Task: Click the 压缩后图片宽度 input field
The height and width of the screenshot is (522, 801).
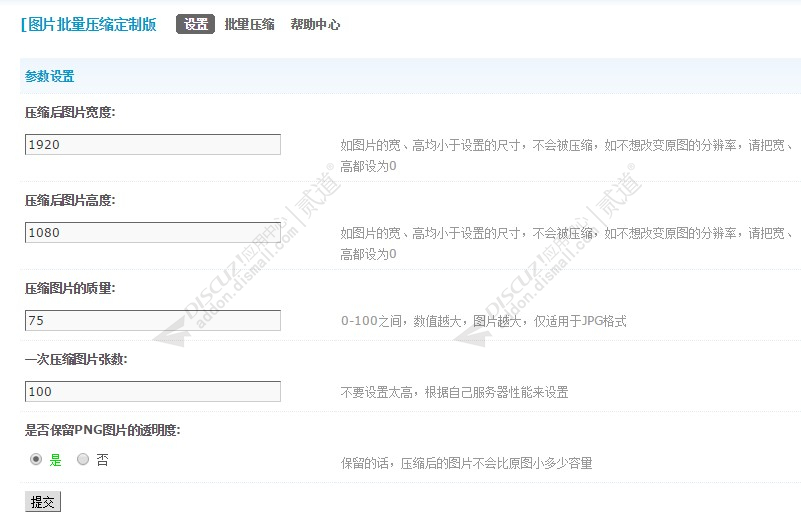Action: 153,145
